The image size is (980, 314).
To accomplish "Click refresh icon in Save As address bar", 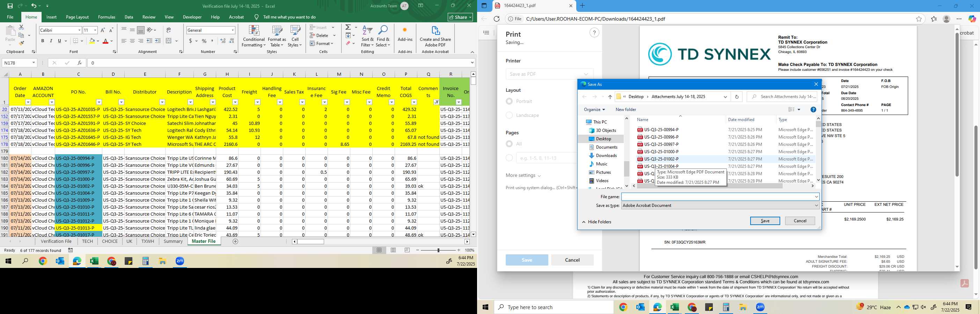I will pyautogui.click(x=737, y=97).
